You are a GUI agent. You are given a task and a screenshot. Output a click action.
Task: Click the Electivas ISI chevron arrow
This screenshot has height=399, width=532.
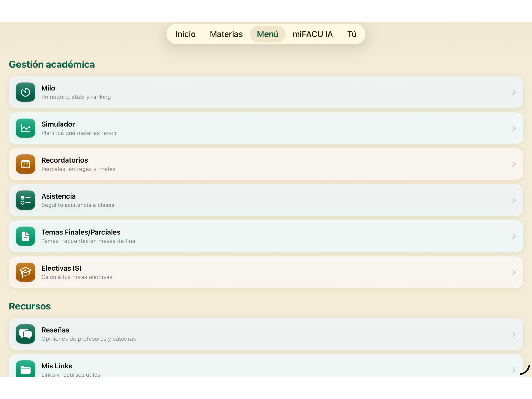[514, 272]
